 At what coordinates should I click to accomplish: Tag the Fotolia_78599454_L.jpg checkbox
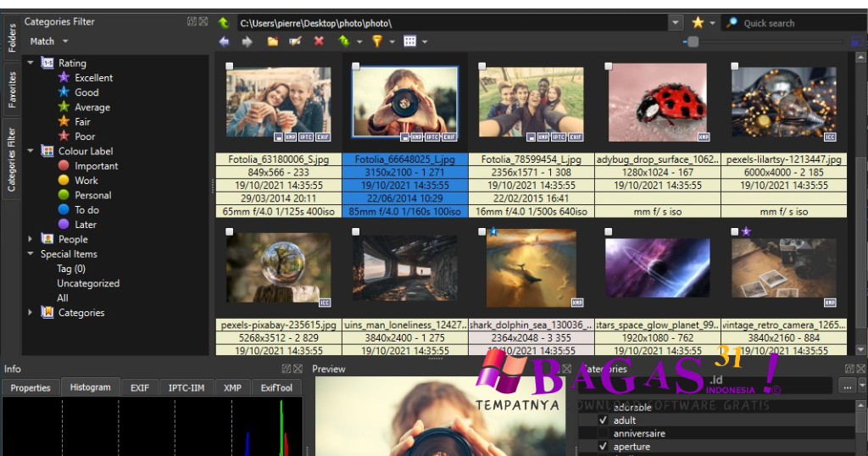pos(482,66)
